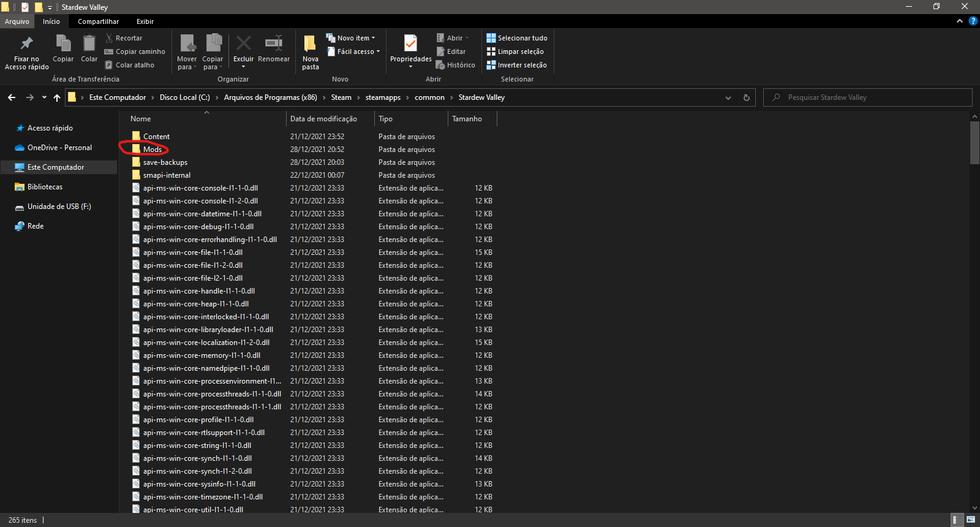Viewport: 980px width, 527px height.
Task: Select the smapi-internal folder
Action: coord(167,175)
